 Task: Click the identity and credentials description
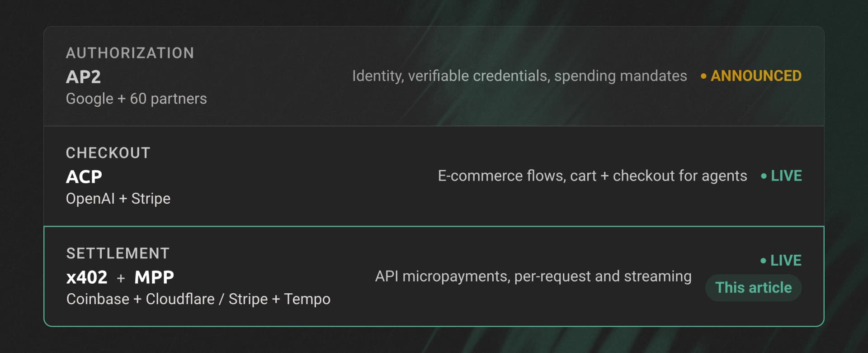tap(519, 76)
